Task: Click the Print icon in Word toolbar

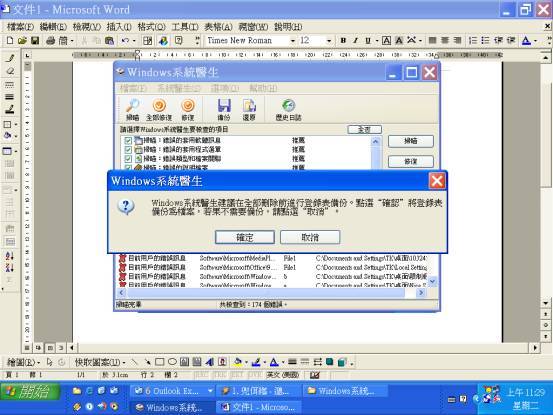Action: (51, 41)
